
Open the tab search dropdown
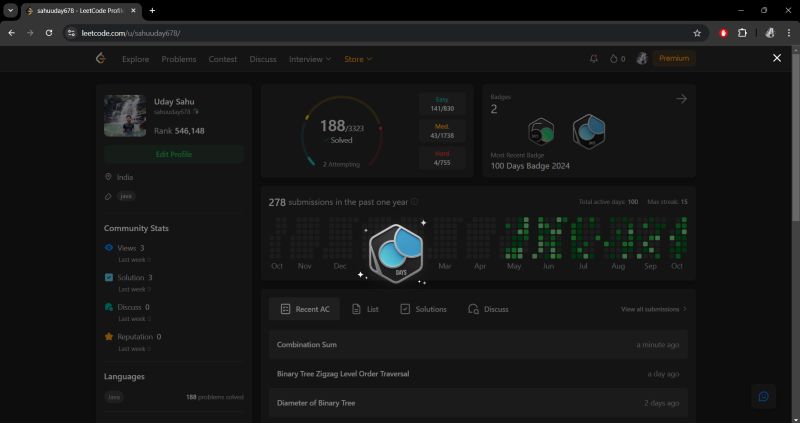click(10, 10)
